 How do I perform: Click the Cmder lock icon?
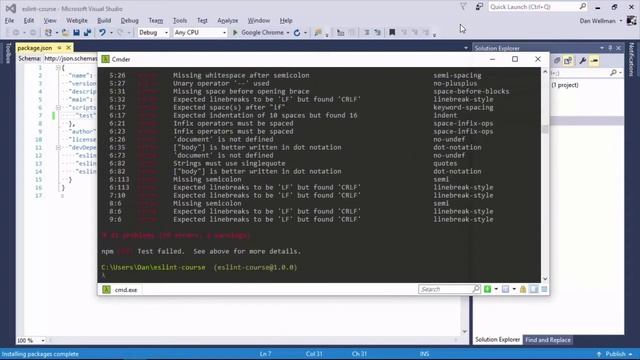coord(523,289)
